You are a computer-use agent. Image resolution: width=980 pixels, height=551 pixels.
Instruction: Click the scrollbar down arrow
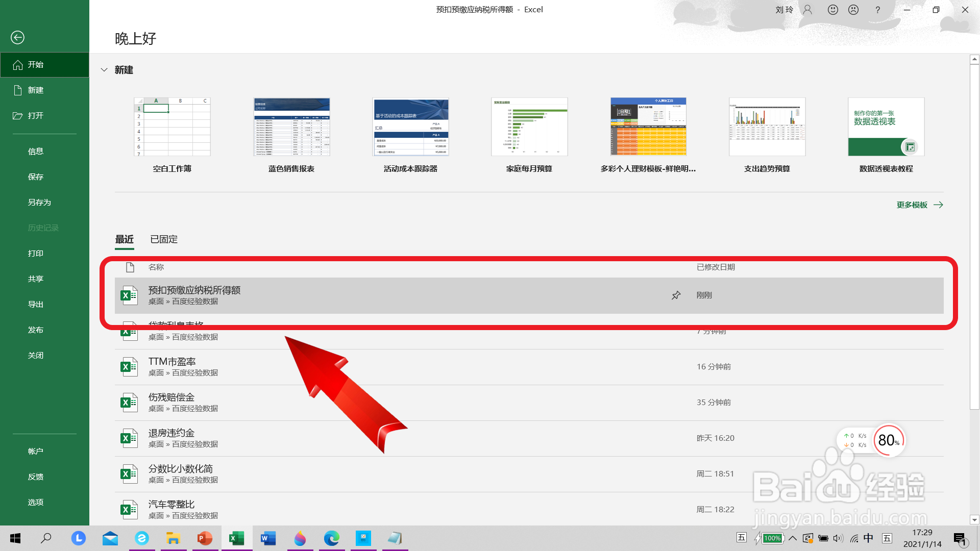tap(974, 520)
